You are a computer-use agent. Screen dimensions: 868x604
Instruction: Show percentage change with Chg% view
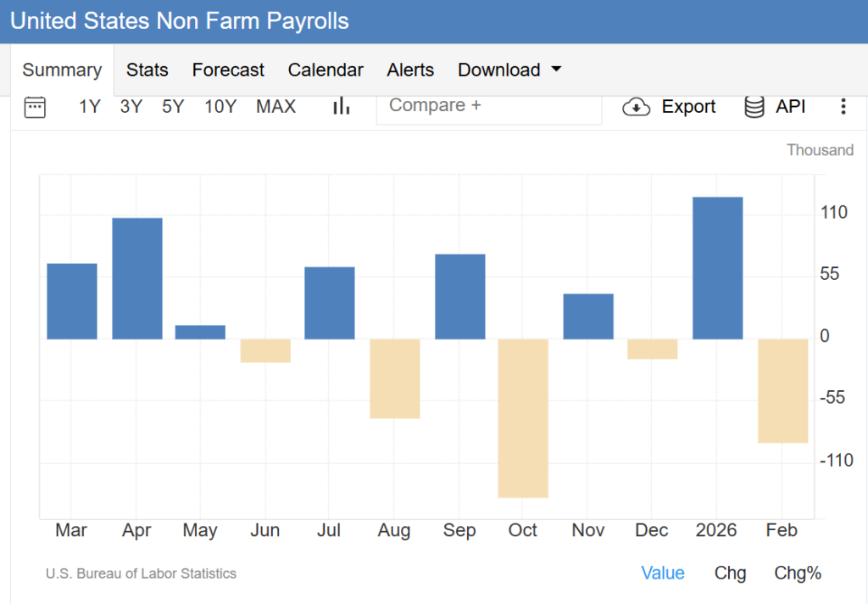click(x=798, y=573)
